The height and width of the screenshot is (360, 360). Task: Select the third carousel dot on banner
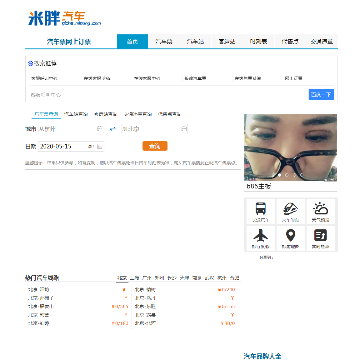pyautogui.click(x=294, y=175)
